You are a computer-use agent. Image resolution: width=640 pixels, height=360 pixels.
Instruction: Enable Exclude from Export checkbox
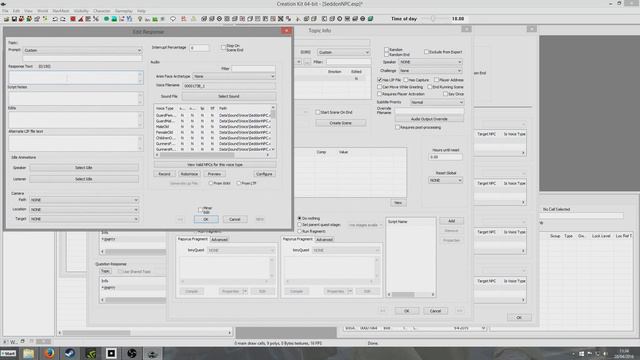tap(426, 52)
